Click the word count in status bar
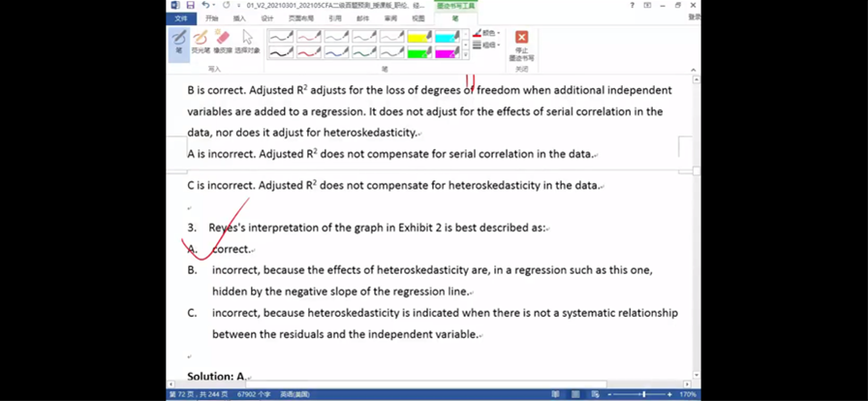Image resolution: width=868 pixels, height=401 pixels. (249, 395)
